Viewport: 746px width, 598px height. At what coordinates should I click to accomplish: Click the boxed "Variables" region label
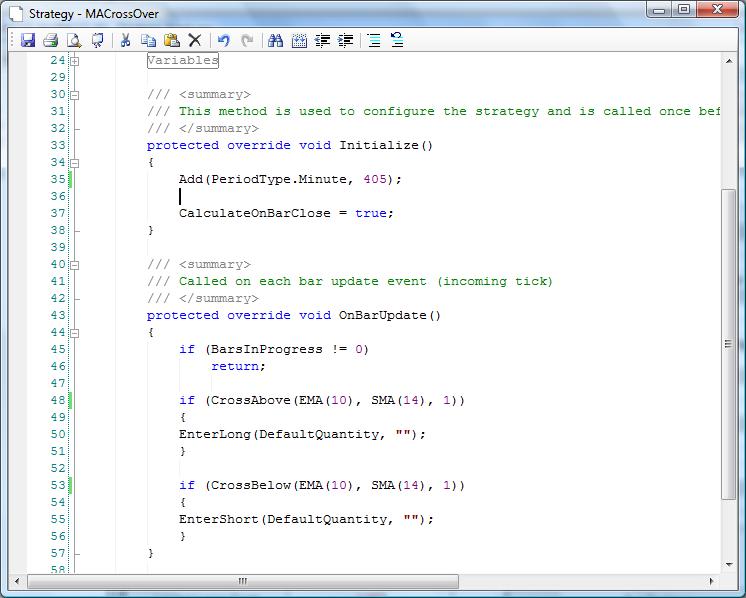click(183, 60)
